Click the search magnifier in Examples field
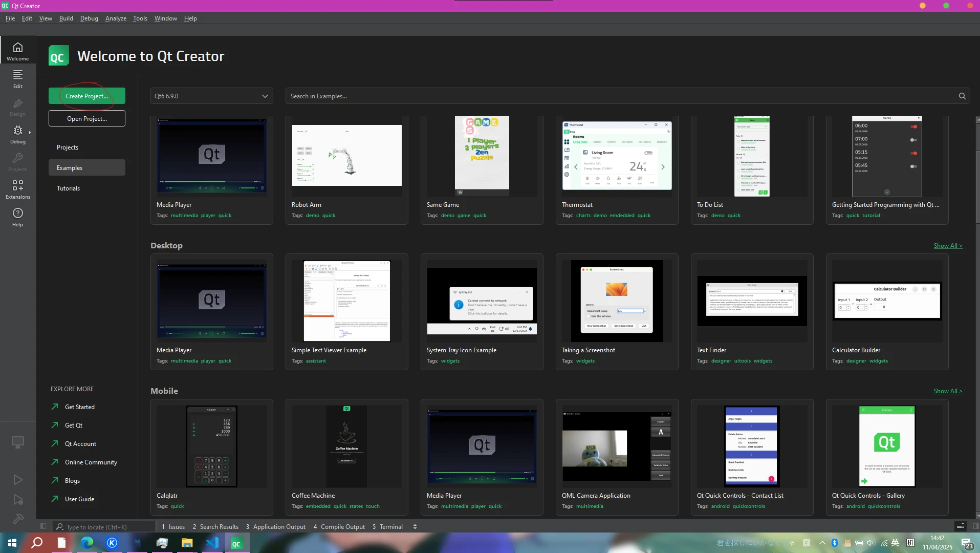Screen dimensions: 980x553 coord(962,96)
